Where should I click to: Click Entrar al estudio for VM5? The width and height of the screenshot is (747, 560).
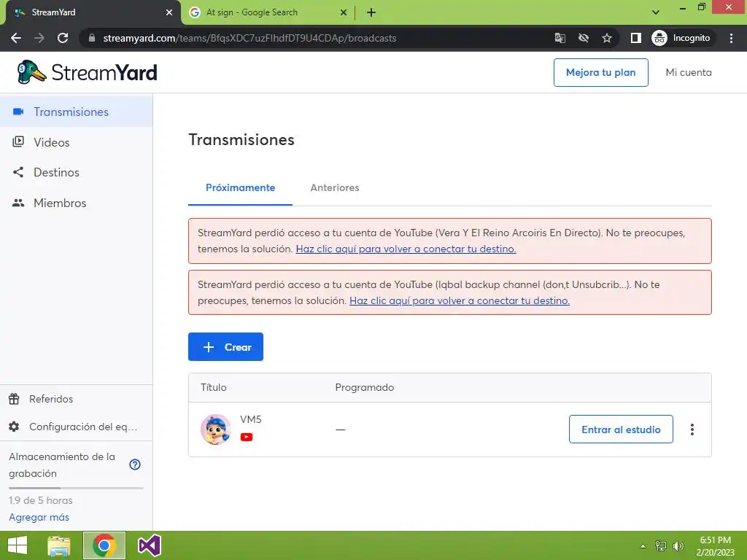(621, 429)
